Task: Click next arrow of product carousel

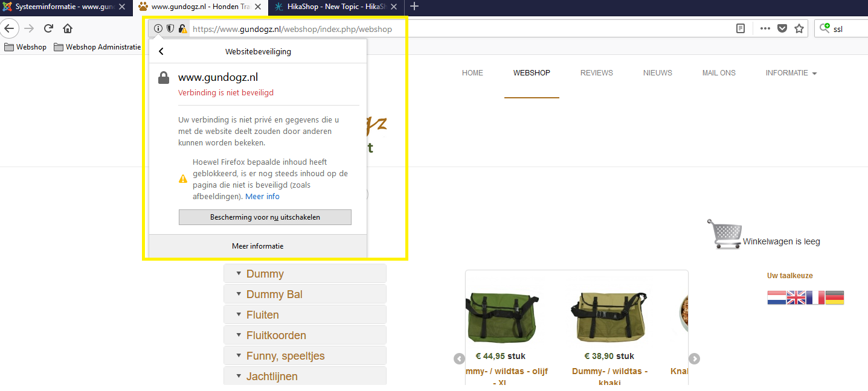Action: click(695, 359)
